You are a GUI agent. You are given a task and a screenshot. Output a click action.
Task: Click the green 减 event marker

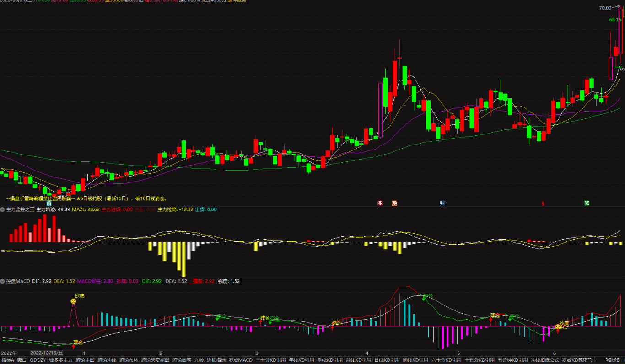pyautogui.click(x=587, y=203)
